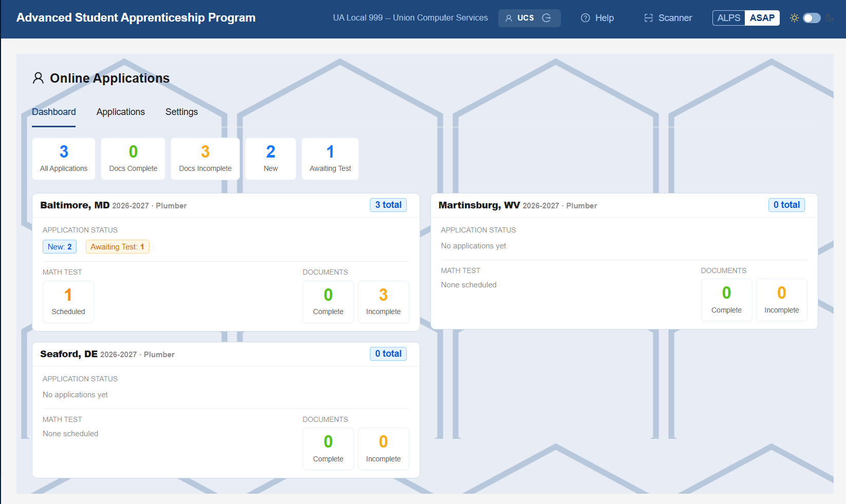Screen dimensions: 846x504
Task: Open Baltimore documents Incomplete card
Action: point(383,302)
